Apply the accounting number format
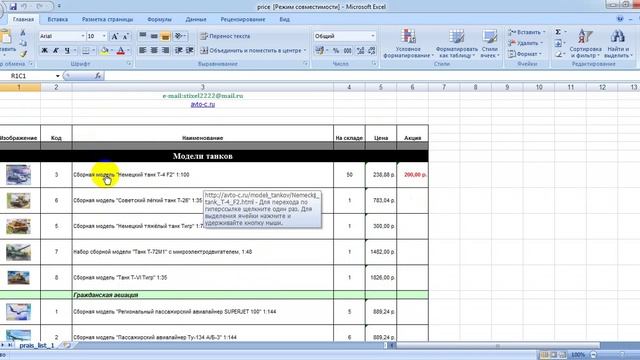The width and height of the screenshot is (640, 360). (x=319, y=51)
